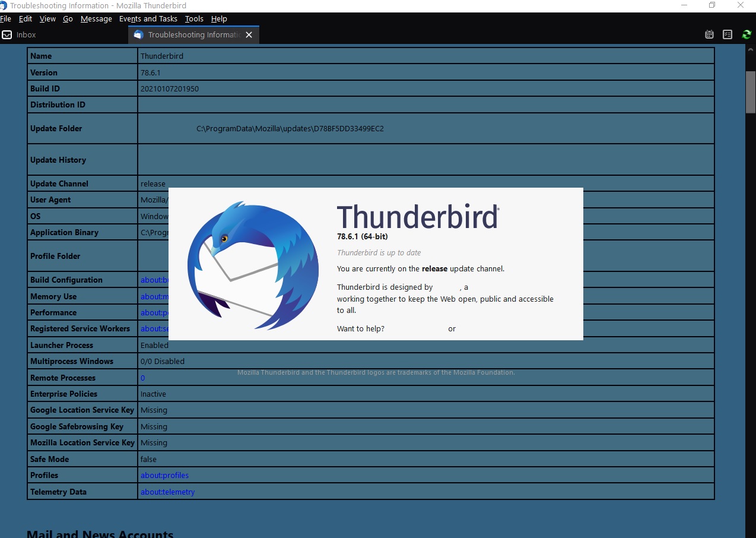Viewport: 756px width, 538px height.
Task: Click '78.6.1 (64-bit)' in About dialog
Action: click(x=363, y=237)
